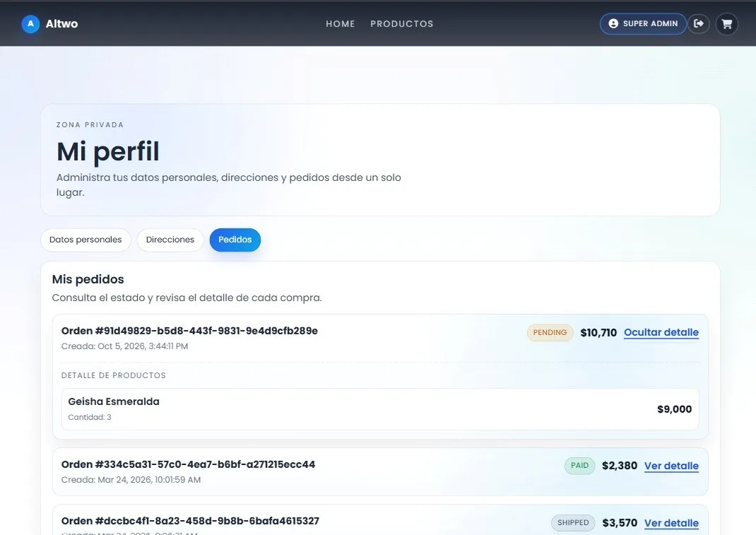Click the SHIPPED status badge

coord(573,522)
